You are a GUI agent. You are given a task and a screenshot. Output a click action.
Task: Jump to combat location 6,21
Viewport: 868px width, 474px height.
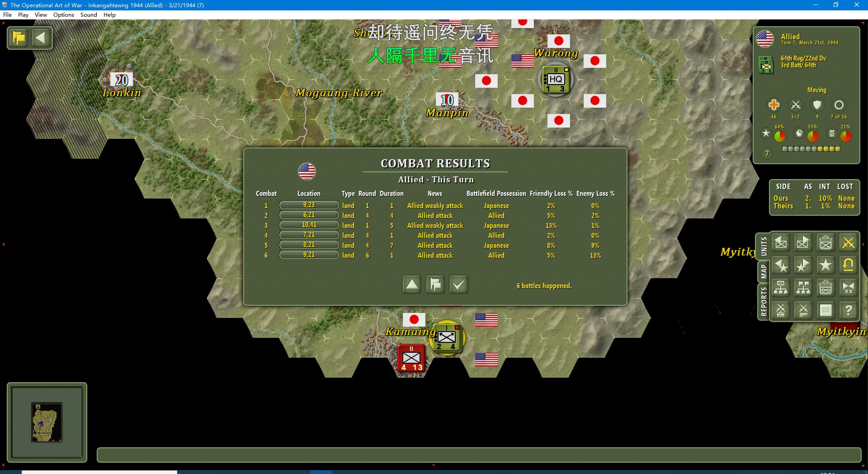coord(309,215)
